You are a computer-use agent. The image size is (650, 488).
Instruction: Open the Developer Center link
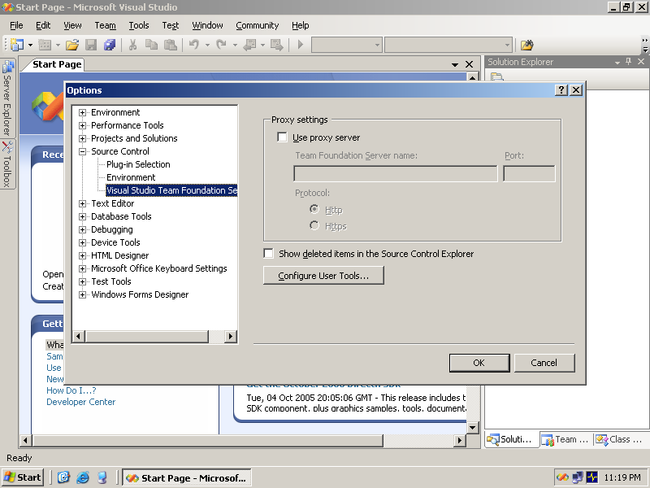click(81, 402)
